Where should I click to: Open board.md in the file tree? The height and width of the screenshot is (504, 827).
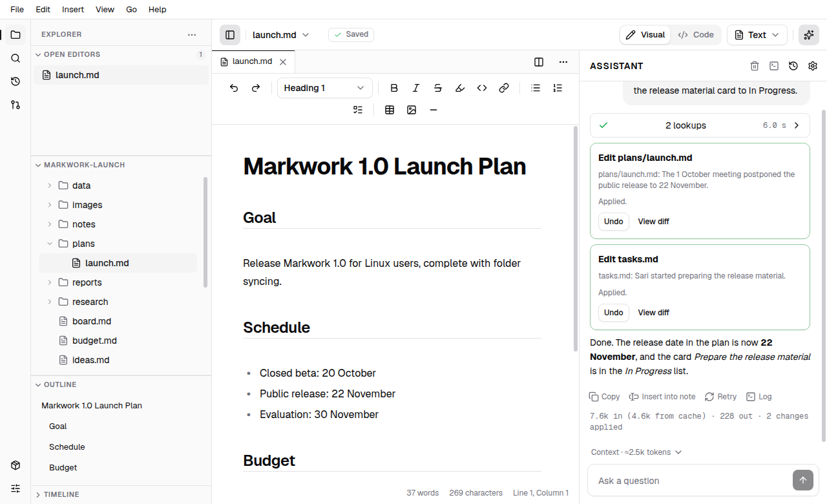(x=118, y=321)
